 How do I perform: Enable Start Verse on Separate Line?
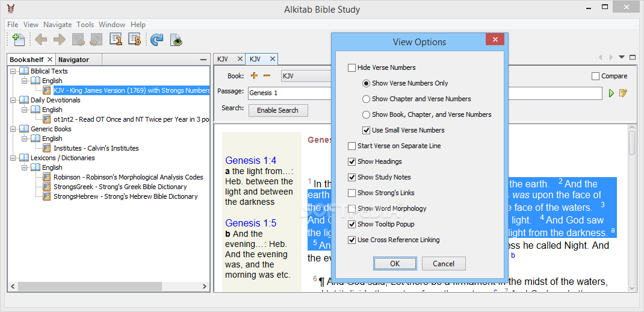click(351, 146)
